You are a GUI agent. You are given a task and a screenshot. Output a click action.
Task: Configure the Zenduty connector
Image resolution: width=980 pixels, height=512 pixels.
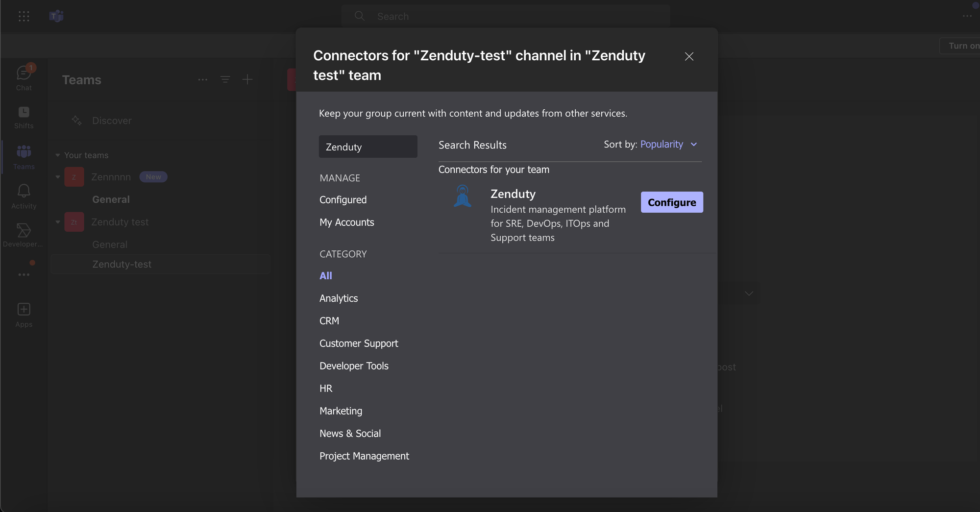(672, 202)
